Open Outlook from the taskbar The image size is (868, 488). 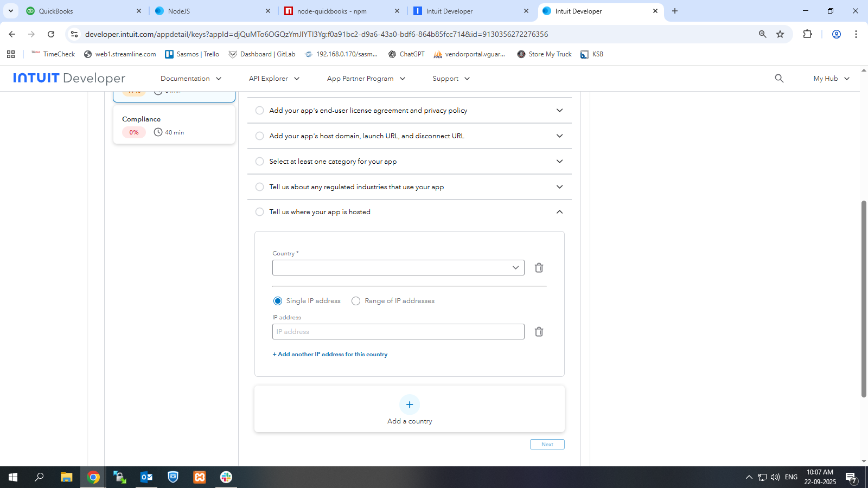[146, 477]
